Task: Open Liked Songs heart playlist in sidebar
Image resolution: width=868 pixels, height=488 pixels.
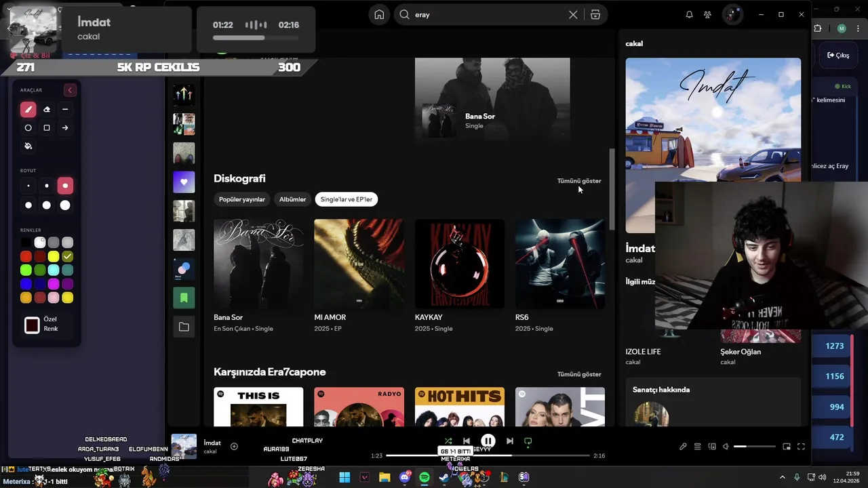Action: [x=184, y=182]
